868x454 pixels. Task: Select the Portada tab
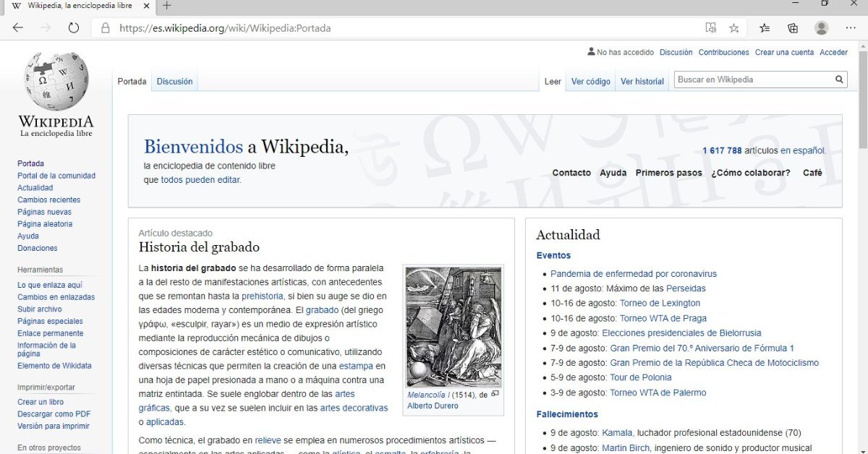(132, 82)
